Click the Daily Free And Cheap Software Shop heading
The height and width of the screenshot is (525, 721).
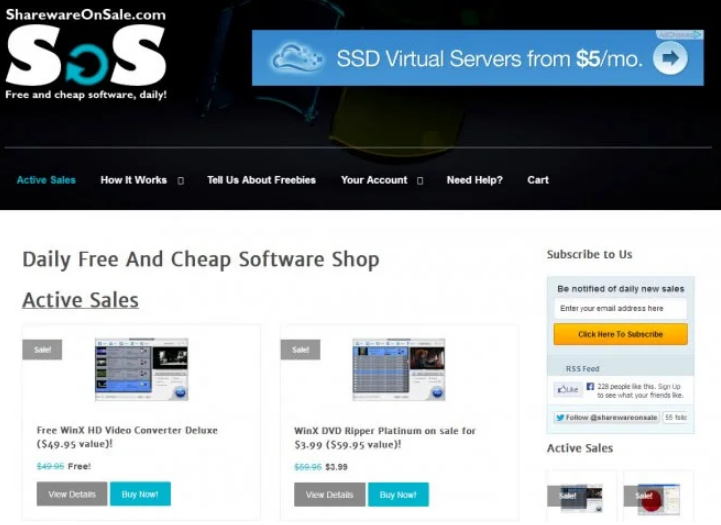[x=201, y=260]
